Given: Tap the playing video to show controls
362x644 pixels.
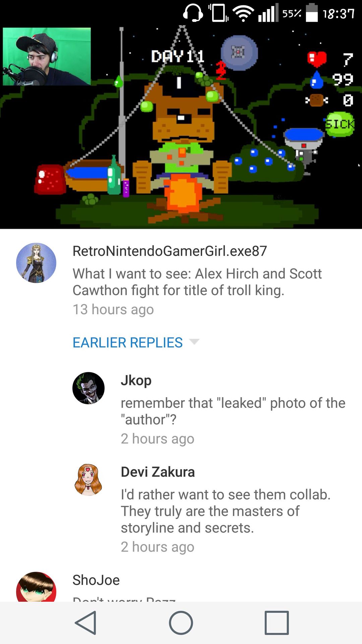Looking at the screenshot, I should pyautogui.click(x=181, y=128).
